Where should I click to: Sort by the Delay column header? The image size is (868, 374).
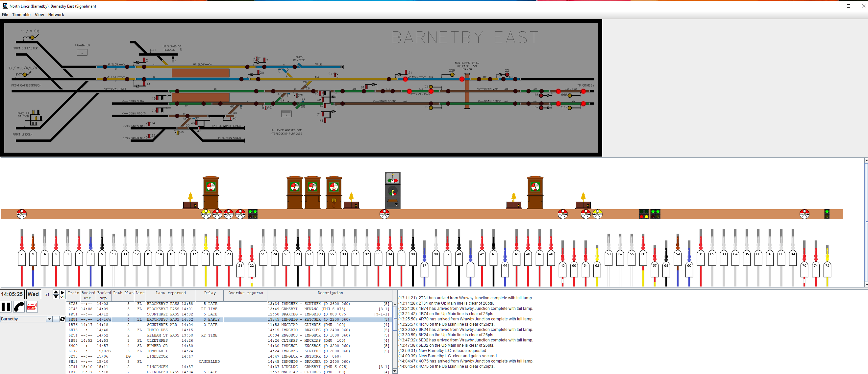[x=210, y=293]
